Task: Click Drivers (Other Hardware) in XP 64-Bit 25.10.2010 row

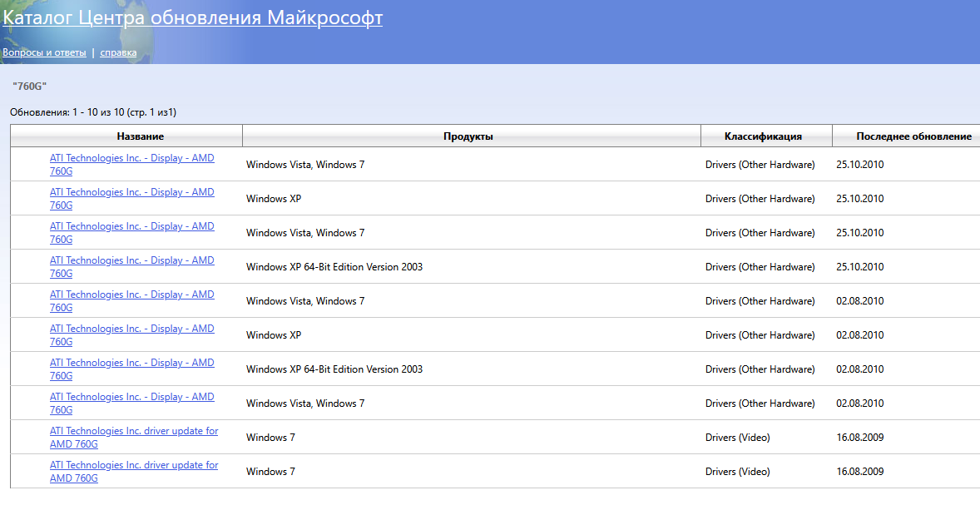Action: coord(760,267)
